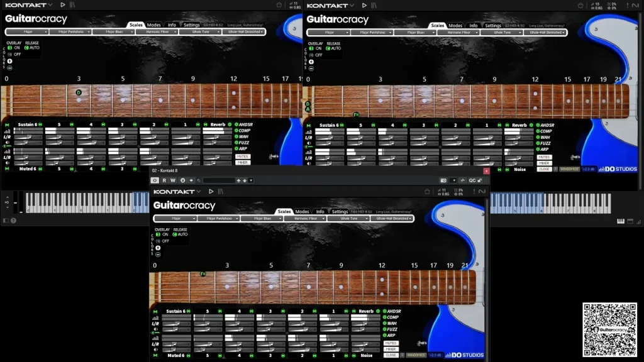The height and width of the screenshot is (362, 644).
Task: Activate the plugin power button in 02 - Kontakt 8
Action: [x=155, y=180]
